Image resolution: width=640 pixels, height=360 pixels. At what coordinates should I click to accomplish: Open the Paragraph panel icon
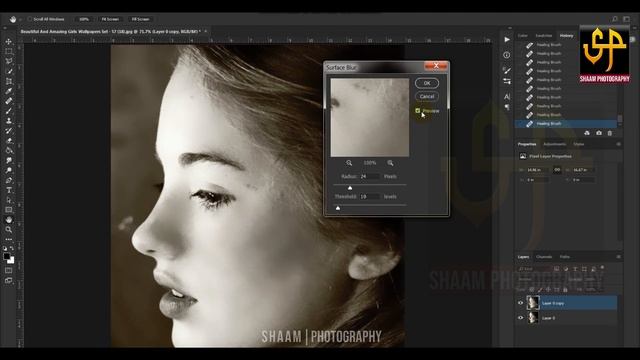pos(507,107)
